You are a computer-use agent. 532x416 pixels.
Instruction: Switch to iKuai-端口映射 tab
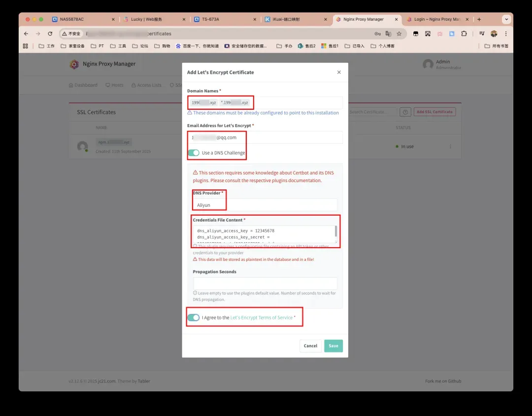pyautogui.click(x=295, y=19)
